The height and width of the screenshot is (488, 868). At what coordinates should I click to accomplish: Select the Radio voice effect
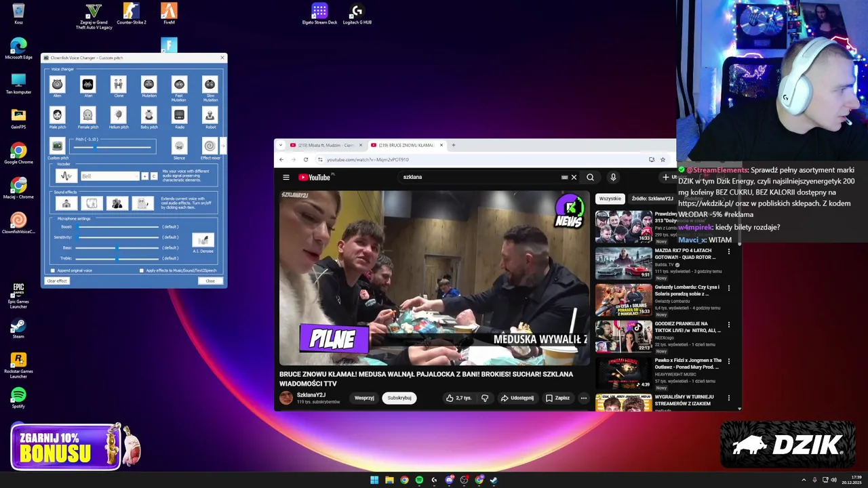pyautogui.click(x=179, y=115)
